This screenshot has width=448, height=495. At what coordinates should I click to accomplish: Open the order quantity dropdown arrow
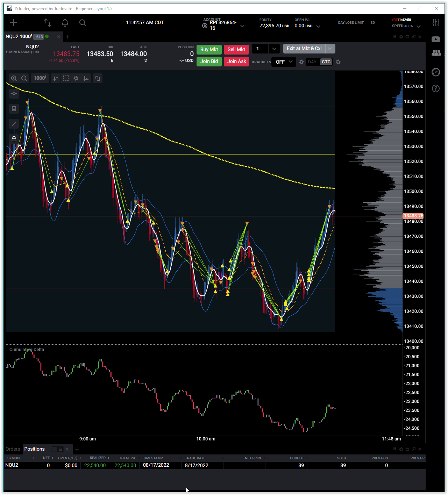[x=274, y=49]
